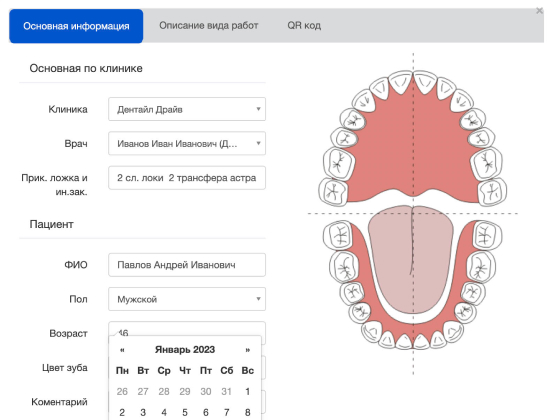Screen dimensions: 552x420
Task: Open the Пол dropdown showing Мужской
Action: pyautogui.click(x=187, y=299)
